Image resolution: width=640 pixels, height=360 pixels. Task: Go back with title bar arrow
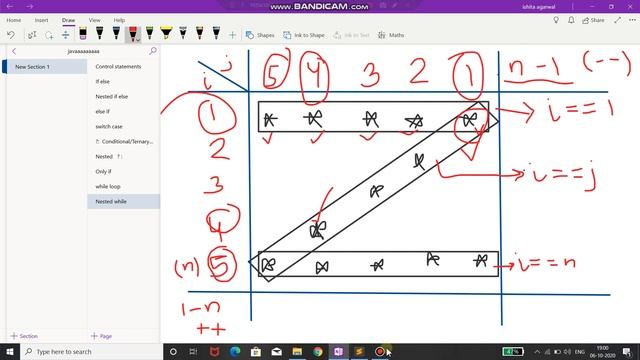pos(10,7)
